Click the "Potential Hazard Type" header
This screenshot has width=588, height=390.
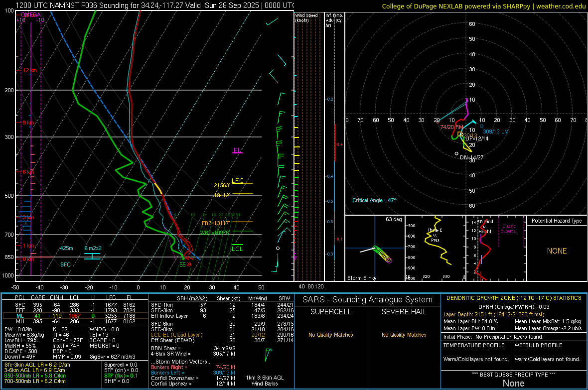[x=557, y=221]
